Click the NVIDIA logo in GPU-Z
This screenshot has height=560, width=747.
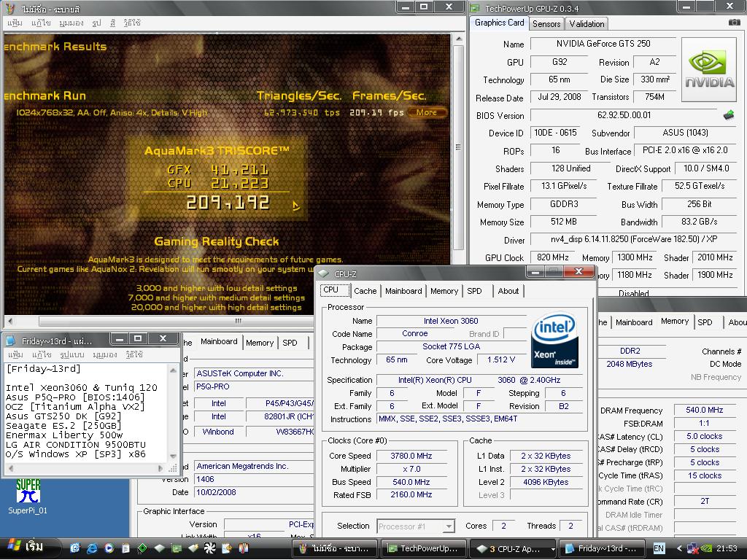coord(708,71)
